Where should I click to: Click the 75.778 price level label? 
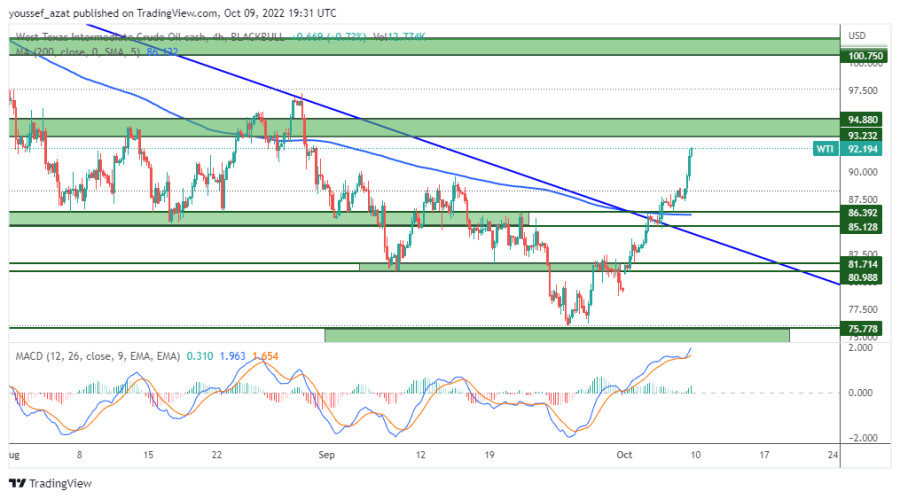point(864,328)
